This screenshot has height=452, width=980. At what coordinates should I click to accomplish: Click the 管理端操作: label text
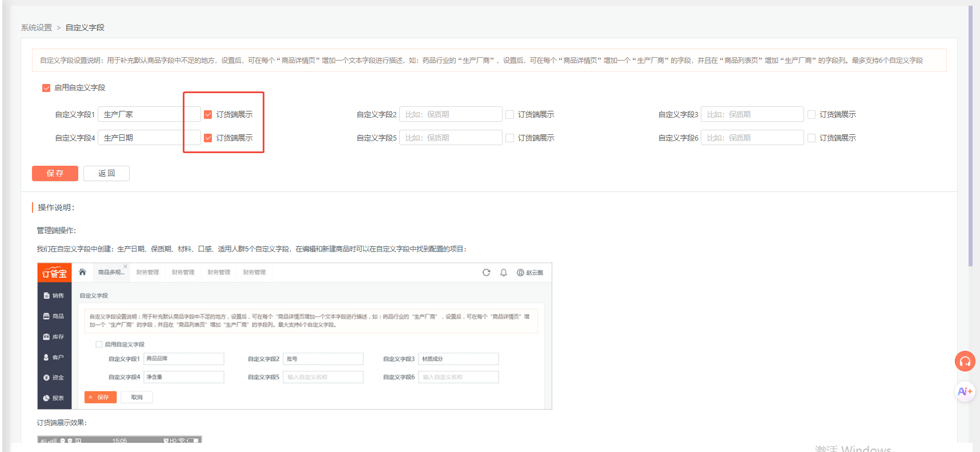[57, 230]
